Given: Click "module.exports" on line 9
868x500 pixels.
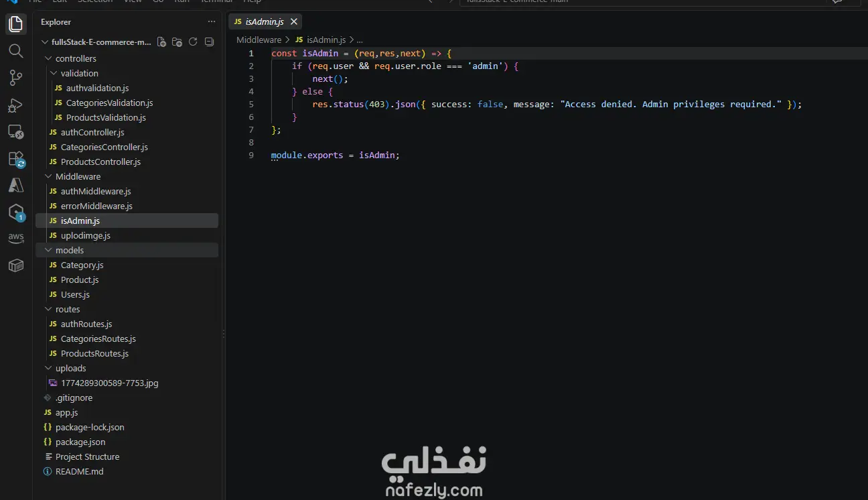Looking at the screenshot, I should (307, 155).
